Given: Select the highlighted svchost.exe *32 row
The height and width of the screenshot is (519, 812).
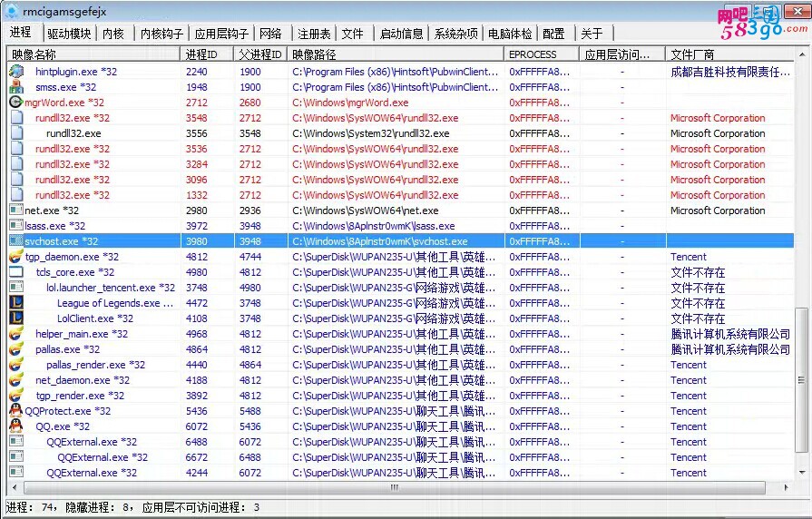Looking at the screenshot, I should click(x=401, y=241).
